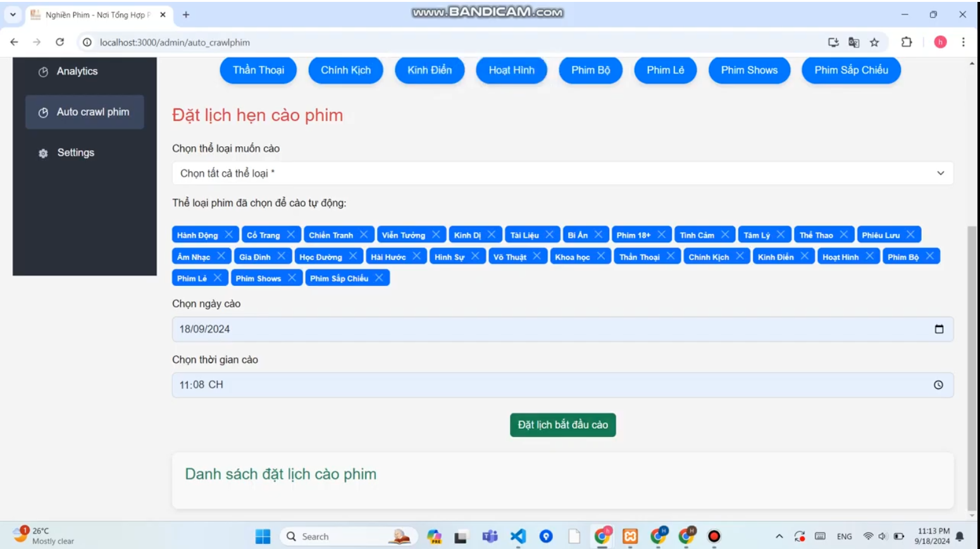Open the Chrome three-dot menu
The width and height of the screenshot is (980, 549).
[964, 42]
